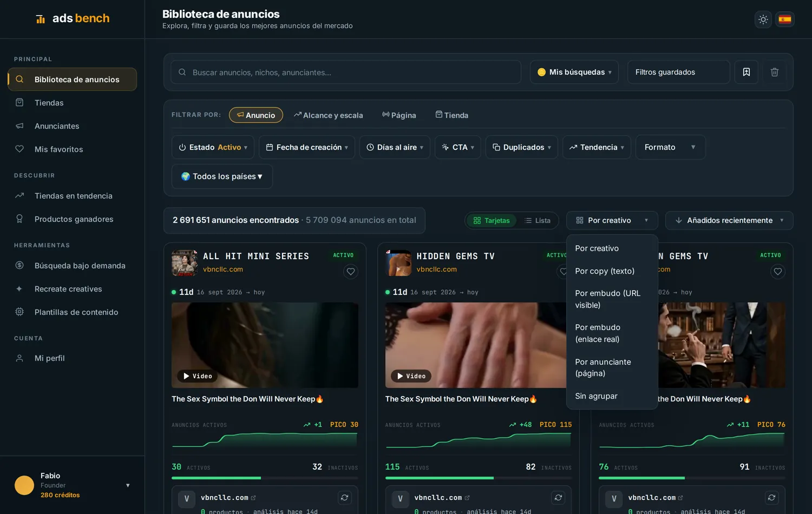Select Sin agrupar in the grouping menu
This screenshot has width=812, height=514.
(x=612, y=396)
